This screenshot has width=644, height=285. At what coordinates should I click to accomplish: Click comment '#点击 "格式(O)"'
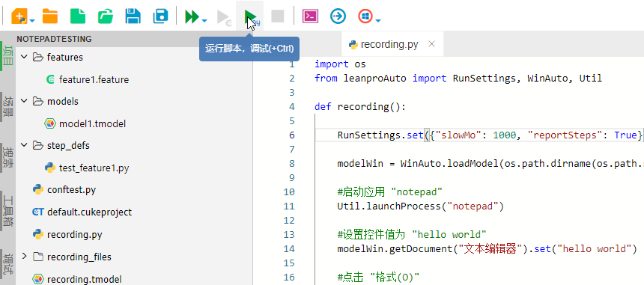[x=377, y=278]
